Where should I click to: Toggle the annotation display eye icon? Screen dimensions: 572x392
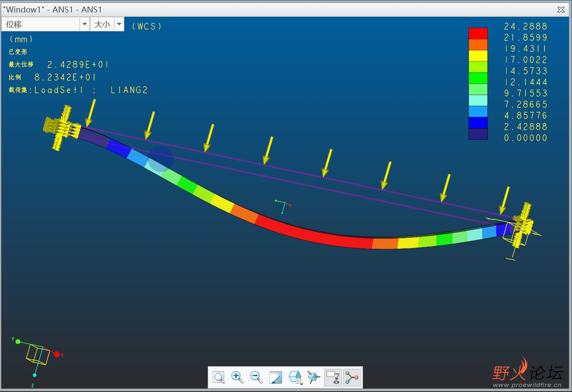(x=333, y=377)
